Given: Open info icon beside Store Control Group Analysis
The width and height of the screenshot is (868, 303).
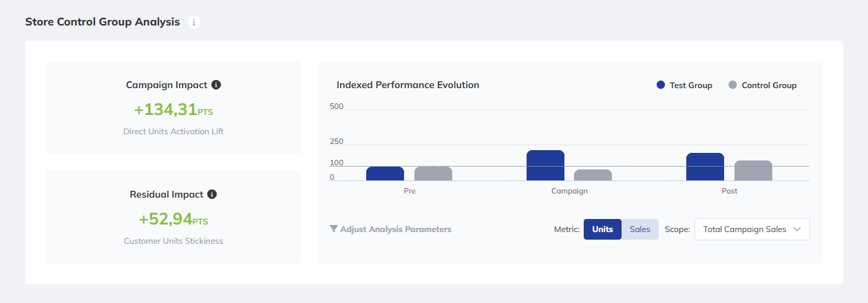Looking at the screenshot, I should 194,22.
